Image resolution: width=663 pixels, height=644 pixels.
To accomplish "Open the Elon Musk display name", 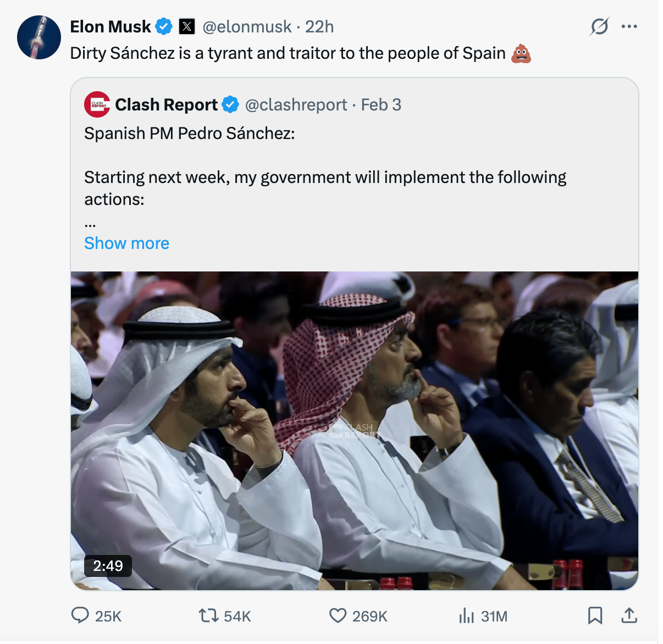I will 110,26.
